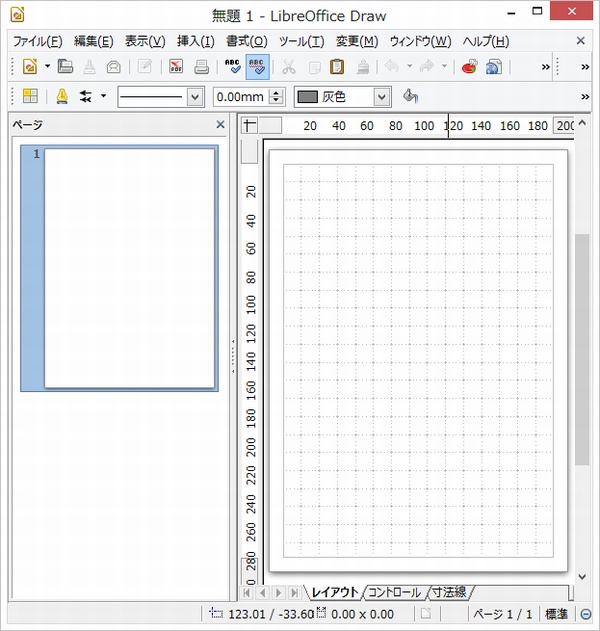Click the Email document icon

click(x=113, y=66)
